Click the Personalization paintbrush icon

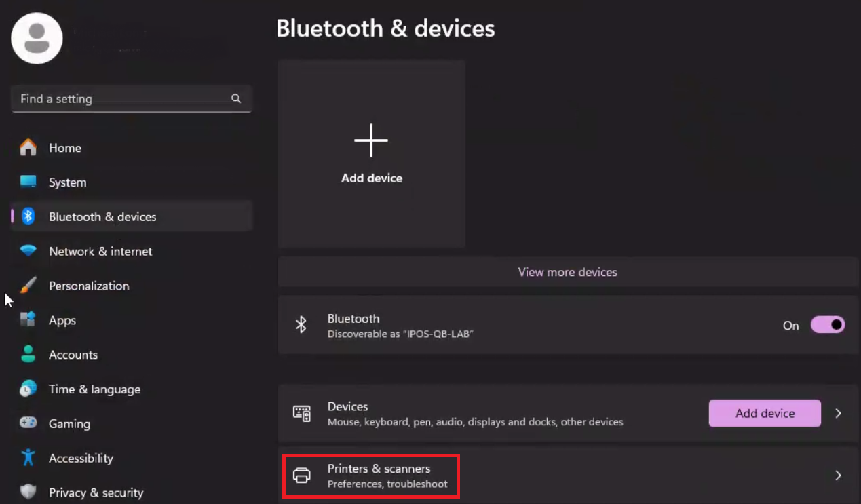[28, 286]
